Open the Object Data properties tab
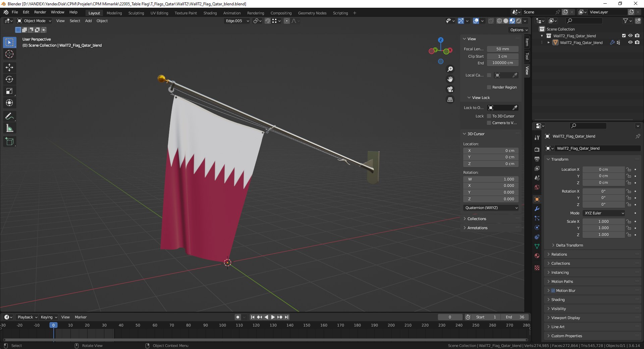The height and width of the screenshot is (349, 644). point(537,246)
